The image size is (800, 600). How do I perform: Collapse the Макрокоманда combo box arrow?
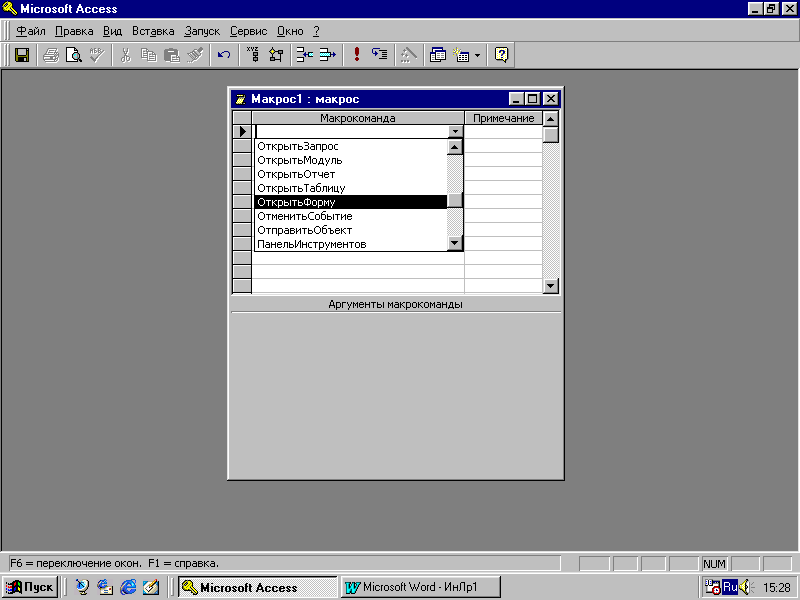pyautogui.click(x=455, y=132)
